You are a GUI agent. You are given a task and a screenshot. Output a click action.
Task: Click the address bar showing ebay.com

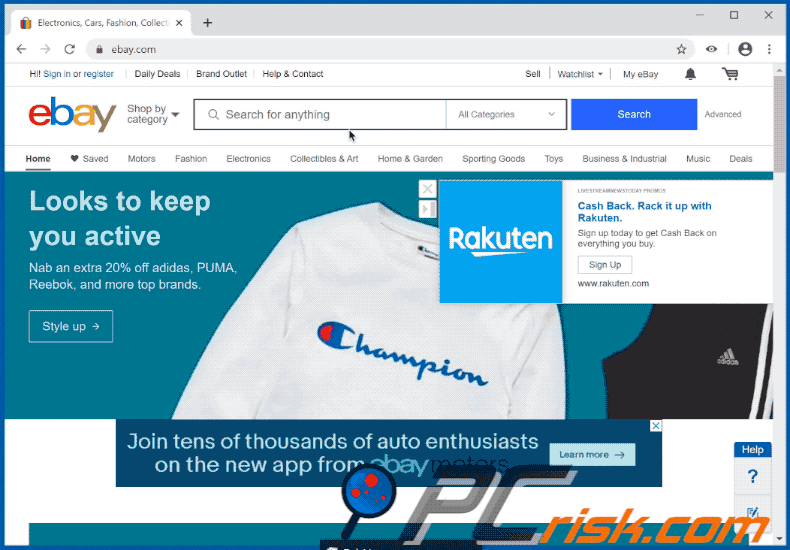click(x=390, y=49)
